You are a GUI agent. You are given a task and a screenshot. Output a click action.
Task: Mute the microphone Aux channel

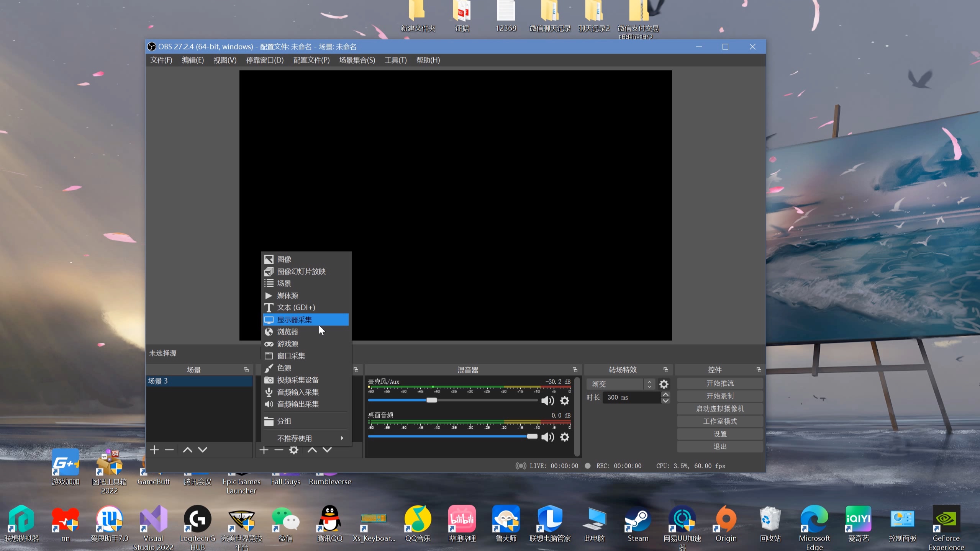coord(547,401)
